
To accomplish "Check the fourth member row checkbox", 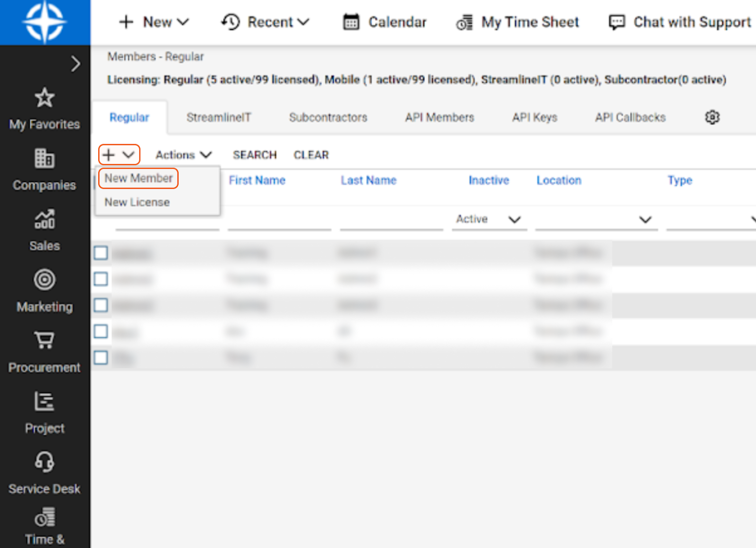I will tap(101, 331).
